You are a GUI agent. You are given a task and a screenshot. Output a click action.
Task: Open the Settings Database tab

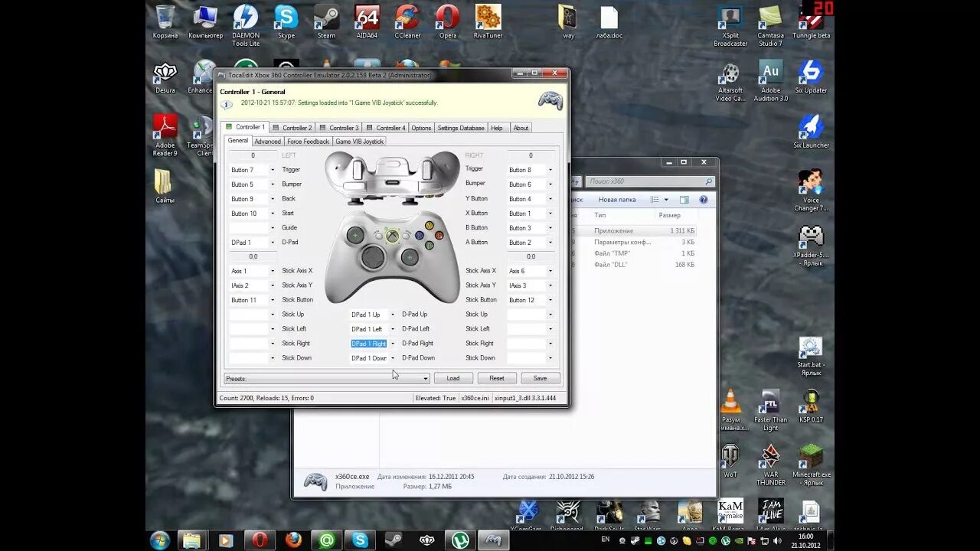click(460, 128)
